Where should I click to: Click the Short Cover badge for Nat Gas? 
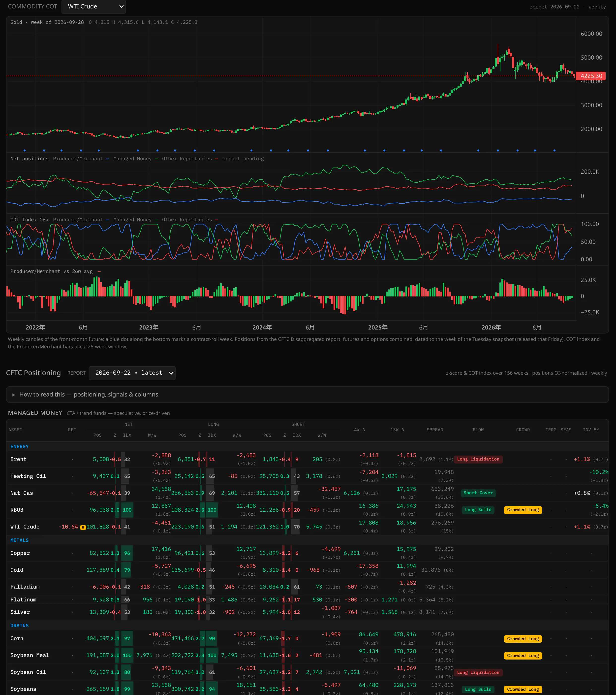(478, 493)
